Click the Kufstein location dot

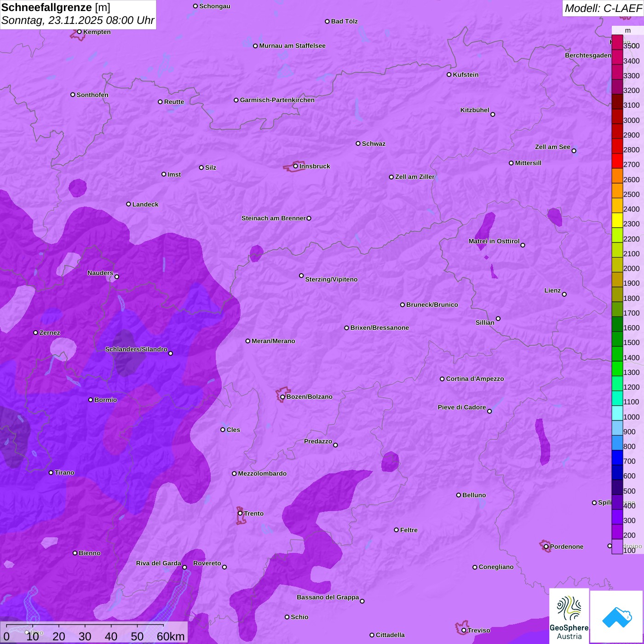[449, 75]
